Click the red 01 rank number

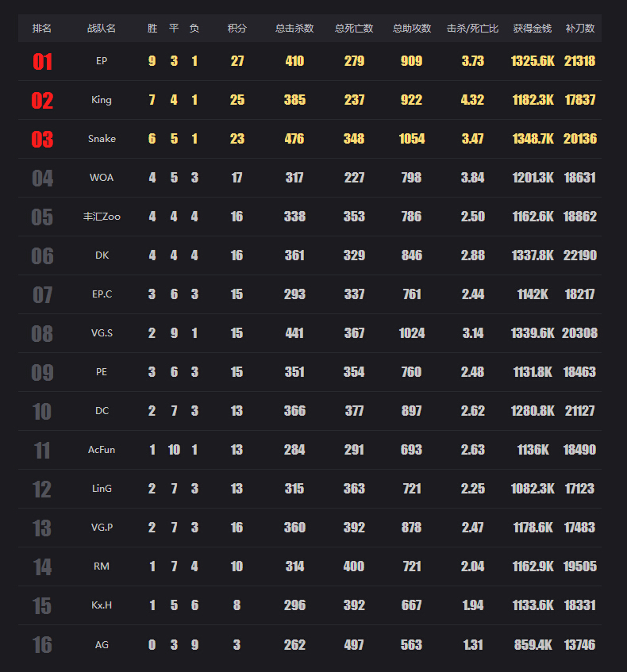(42, 61)
